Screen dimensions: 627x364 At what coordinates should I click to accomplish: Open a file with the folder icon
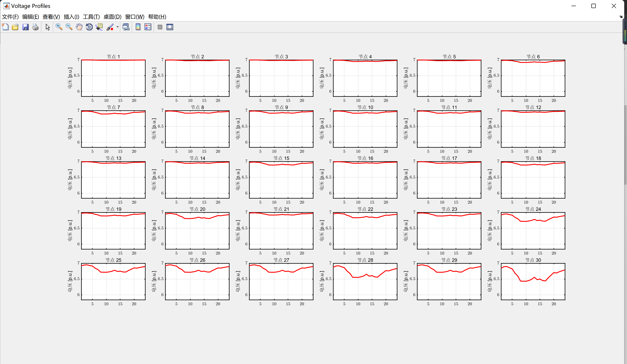pos(15,27)
